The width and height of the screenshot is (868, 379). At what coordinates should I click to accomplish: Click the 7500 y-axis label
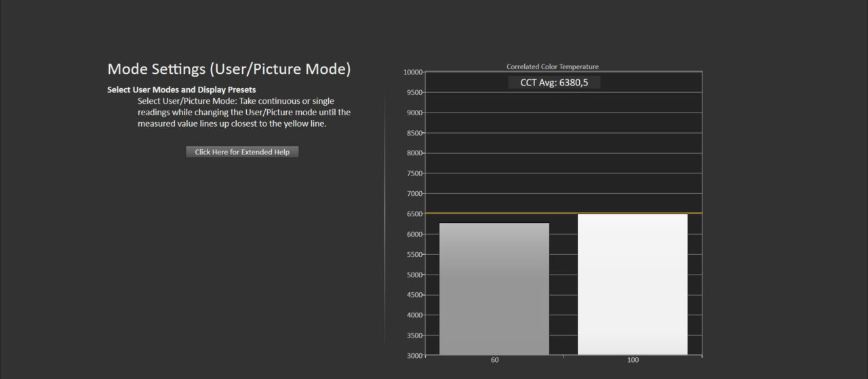click(x=414, y=174)
